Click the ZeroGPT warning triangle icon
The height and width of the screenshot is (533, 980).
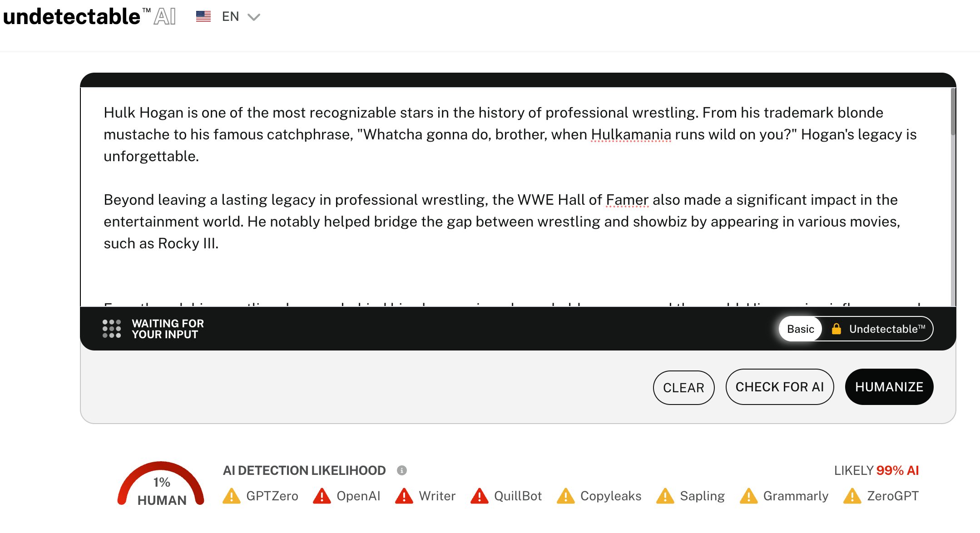point(852,496)
